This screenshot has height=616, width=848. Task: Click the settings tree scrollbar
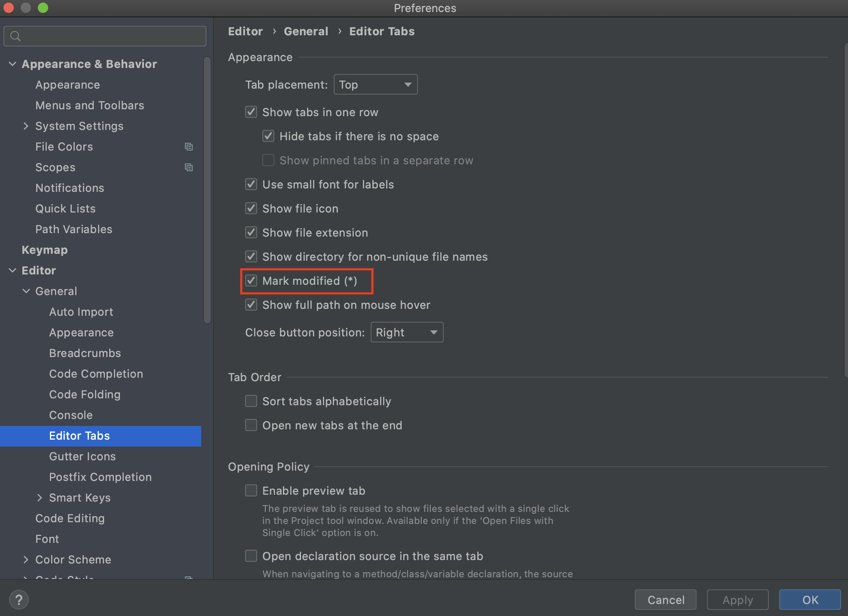pyautogui.click(x=207, y=189)
